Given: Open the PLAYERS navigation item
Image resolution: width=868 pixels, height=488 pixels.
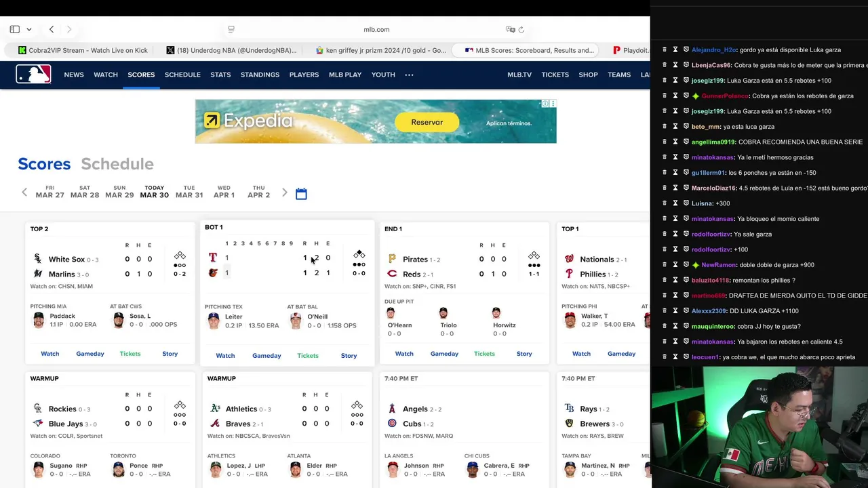Looking at the screenshot, I should pyautogui.click(x=304, y=75).
